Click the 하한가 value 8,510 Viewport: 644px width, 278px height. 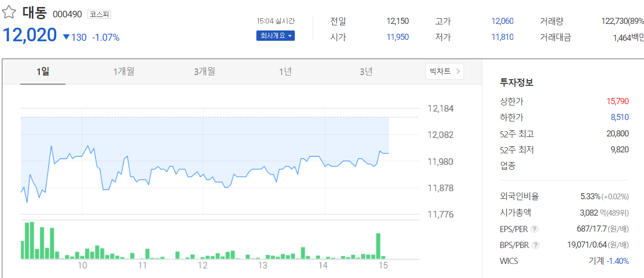619,117
